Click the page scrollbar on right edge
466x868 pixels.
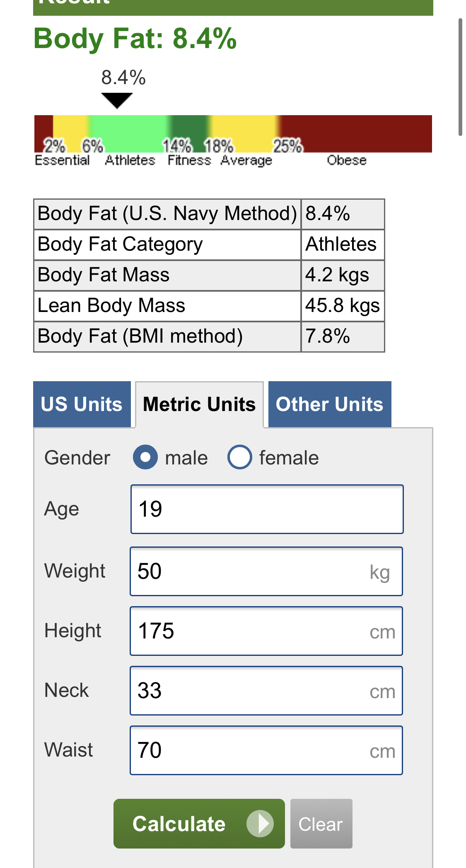tap(460, 77)
